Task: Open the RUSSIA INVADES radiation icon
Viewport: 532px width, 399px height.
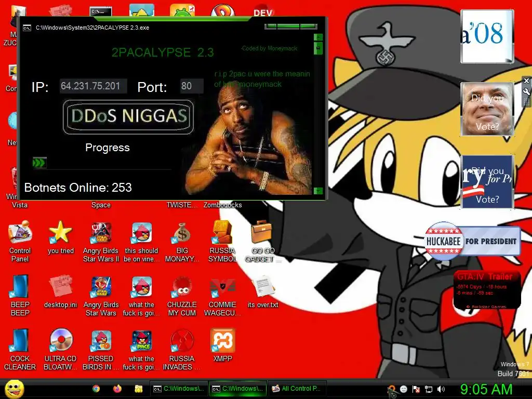Action: (182, 350)
